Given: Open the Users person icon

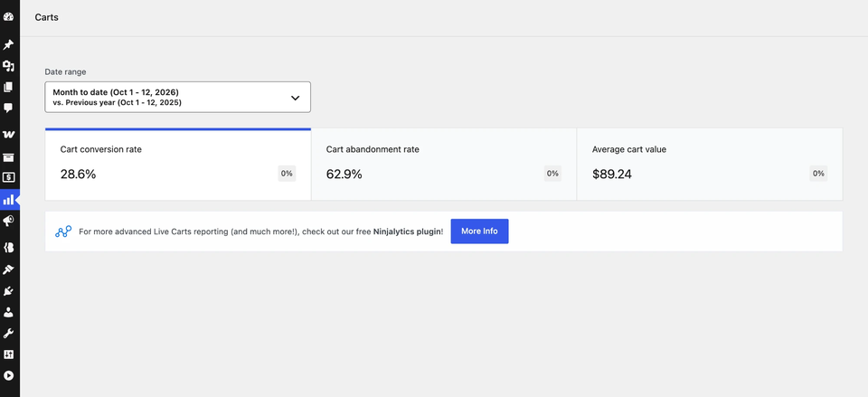Looking at the screenshot, I should coord(8,312).
